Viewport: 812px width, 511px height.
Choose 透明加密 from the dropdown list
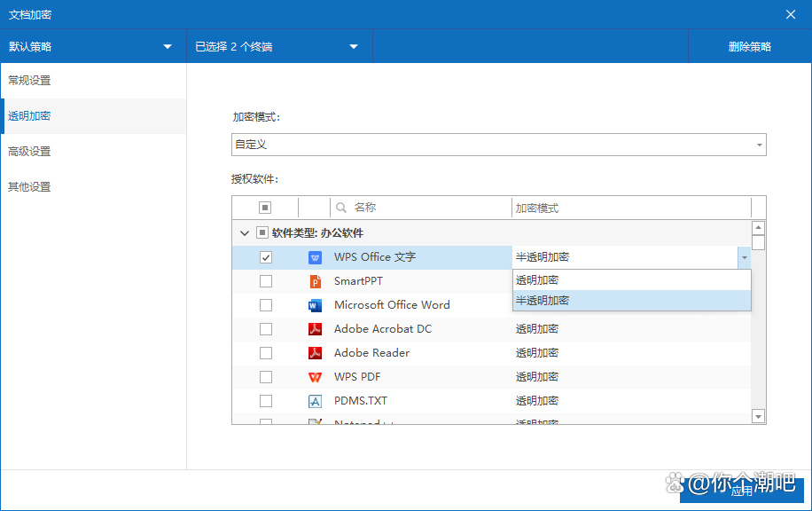538,280
